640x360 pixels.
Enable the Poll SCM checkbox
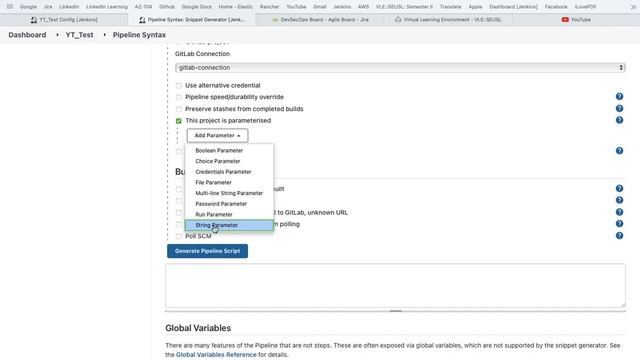178,236
